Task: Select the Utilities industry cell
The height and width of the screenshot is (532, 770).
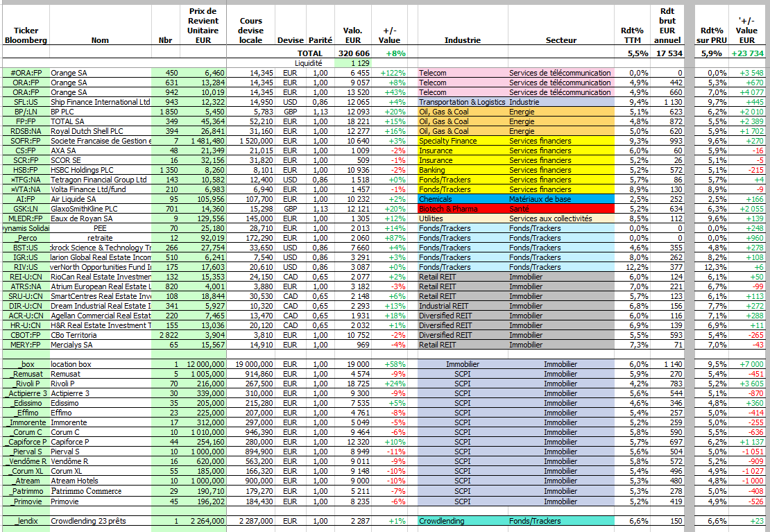Action: 463,218
